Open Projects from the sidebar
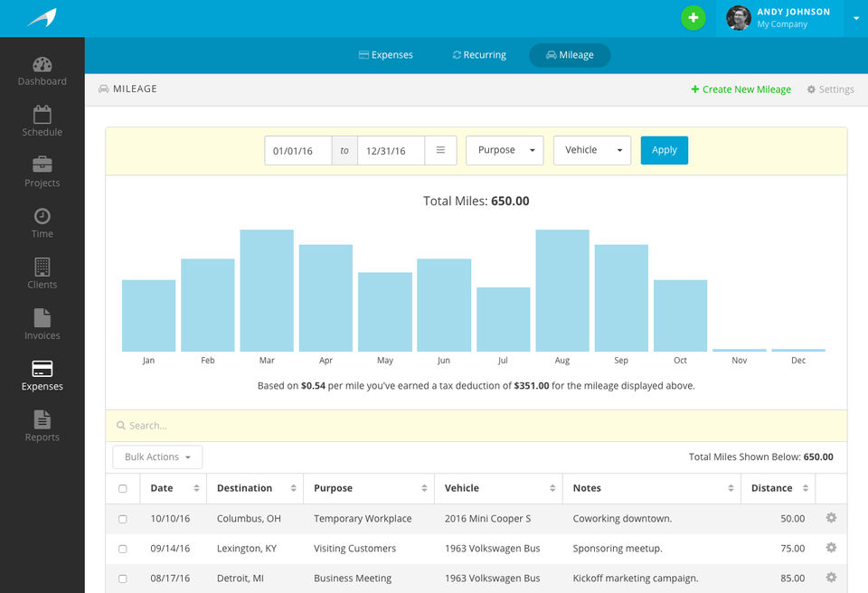Screen dimensions: 868x593 point(42,172)
